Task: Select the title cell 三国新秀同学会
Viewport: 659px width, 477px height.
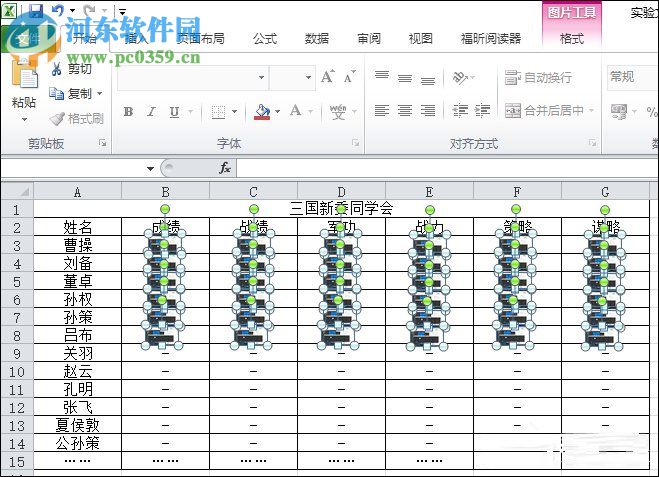Action: 341,209
